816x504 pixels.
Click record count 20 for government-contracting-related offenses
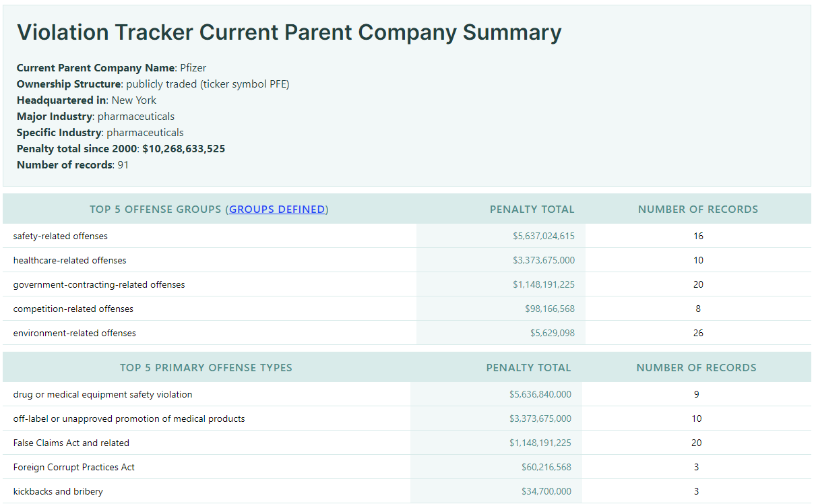(x=698, y=285)
